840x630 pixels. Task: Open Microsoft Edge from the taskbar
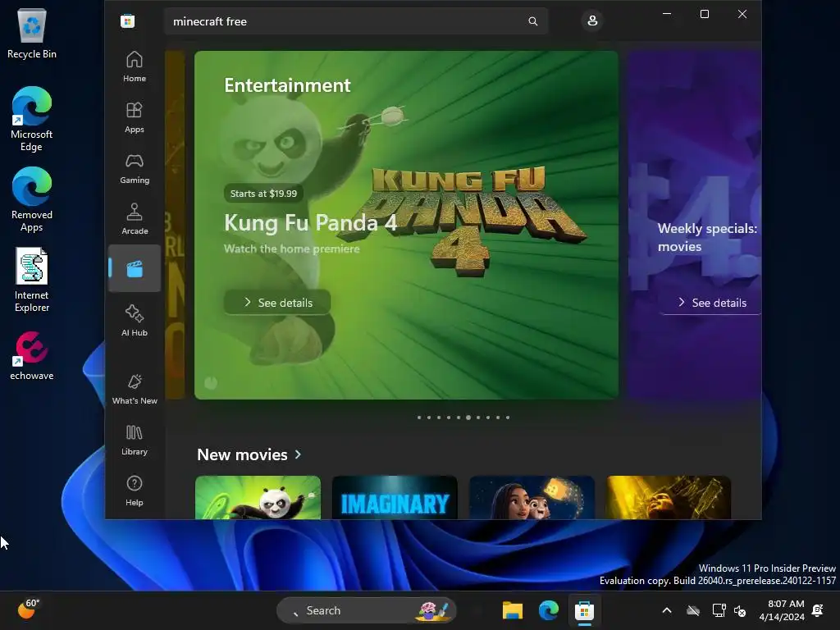tap(549, 610)
